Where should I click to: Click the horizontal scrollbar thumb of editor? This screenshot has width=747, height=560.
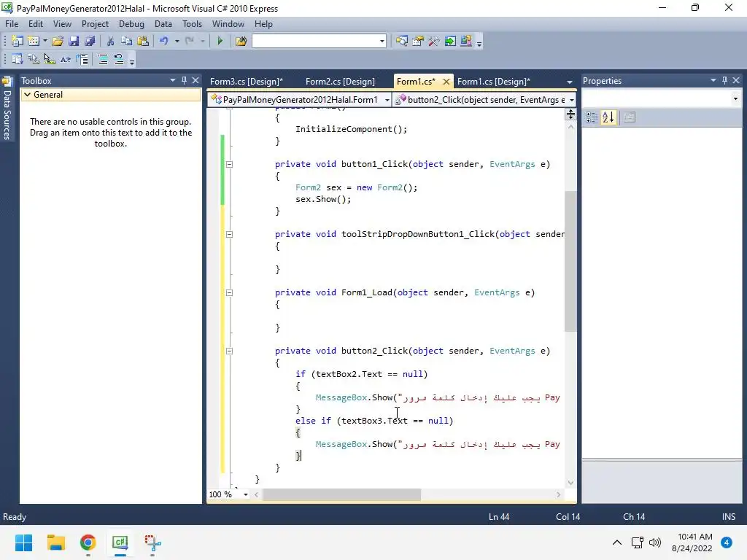click(x=341, y=495)
